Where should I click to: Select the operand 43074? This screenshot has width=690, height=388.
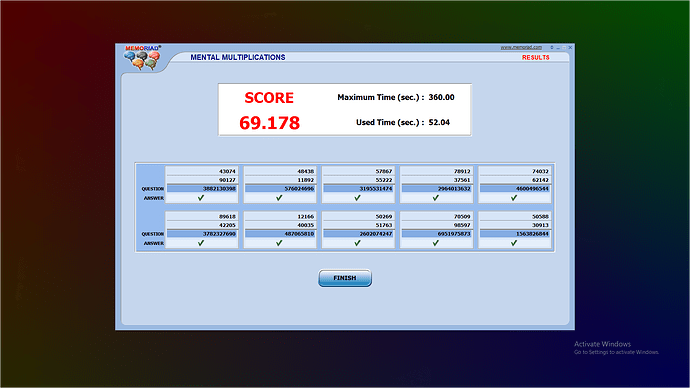pos(227,171)
